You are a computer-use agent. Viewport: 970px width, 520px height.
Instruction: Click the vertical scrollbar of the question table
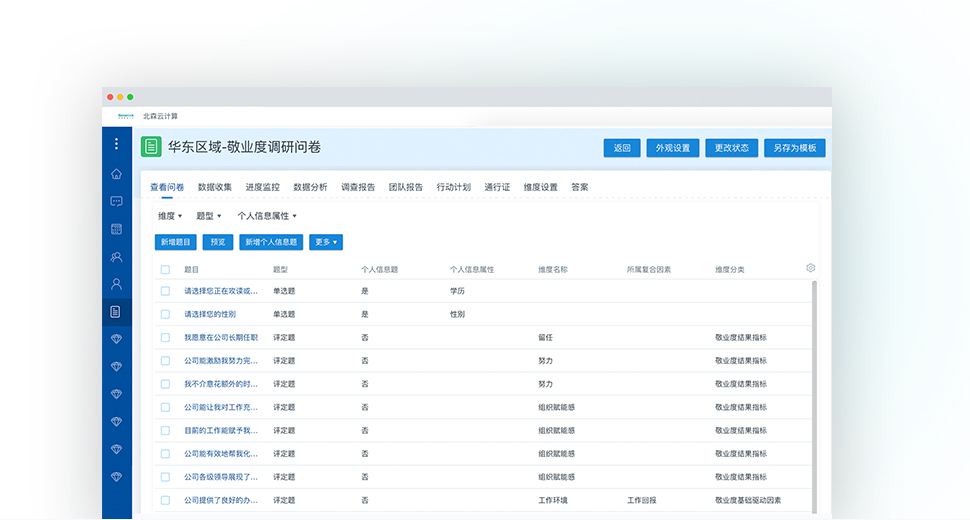814,396
